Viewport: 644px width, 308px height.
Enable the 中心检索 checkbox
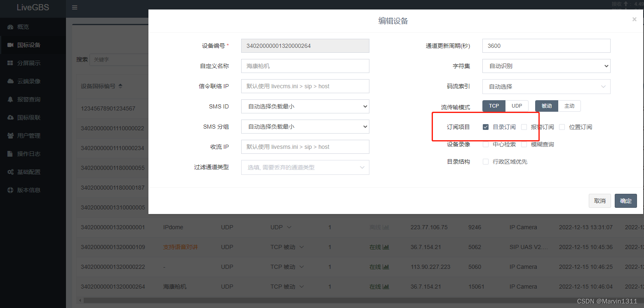[x=486, y=144]
